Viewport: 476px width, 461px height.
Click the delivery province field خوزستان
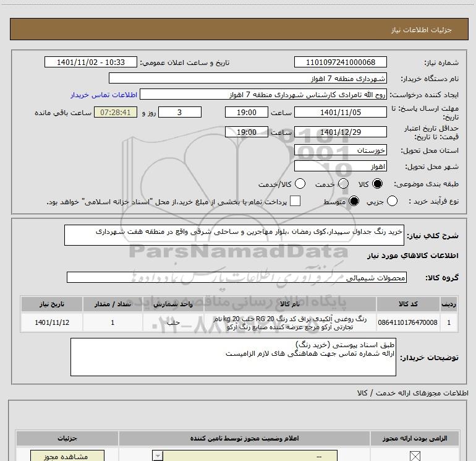point(340,150)
